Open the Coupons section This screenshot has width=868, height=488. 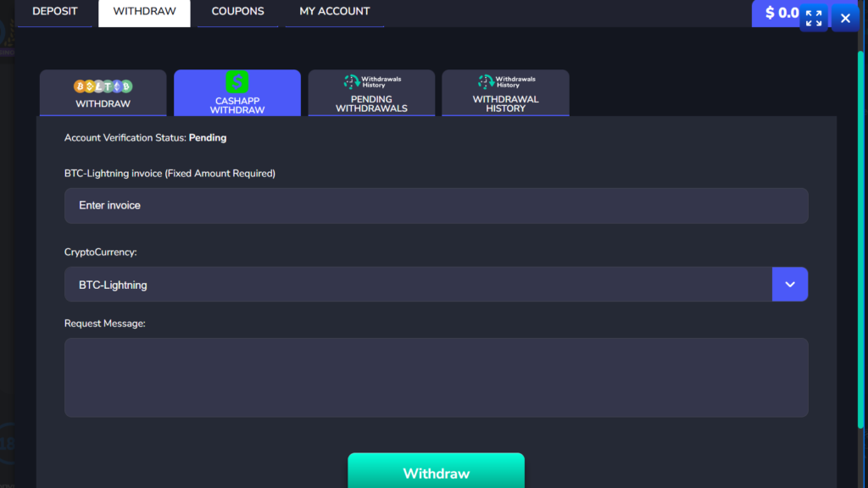(x=237, y=11)
